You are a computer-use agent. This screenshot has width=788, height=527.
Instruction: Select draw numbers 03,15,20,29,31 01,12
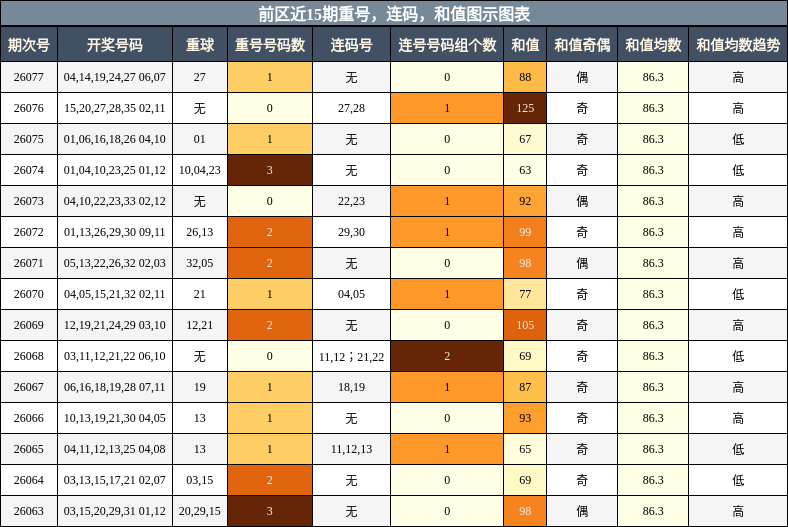pos(115,511)
